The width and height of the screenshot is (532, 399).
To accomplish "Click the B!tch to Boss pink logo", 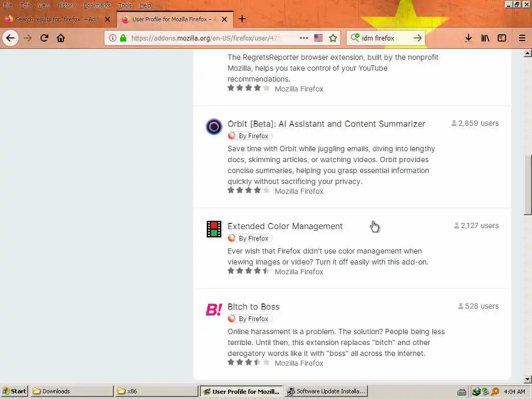I will tap(214, 310).
